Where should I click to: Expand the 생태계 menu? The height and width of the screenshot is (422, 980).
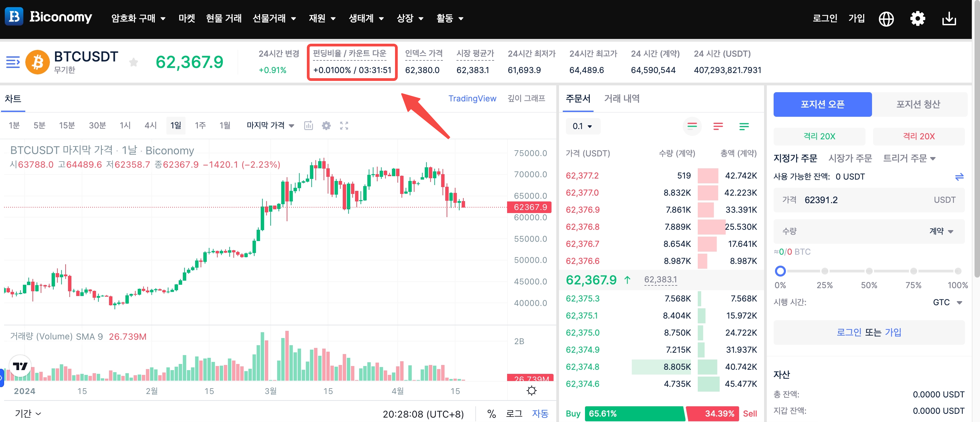click(366, 18)
